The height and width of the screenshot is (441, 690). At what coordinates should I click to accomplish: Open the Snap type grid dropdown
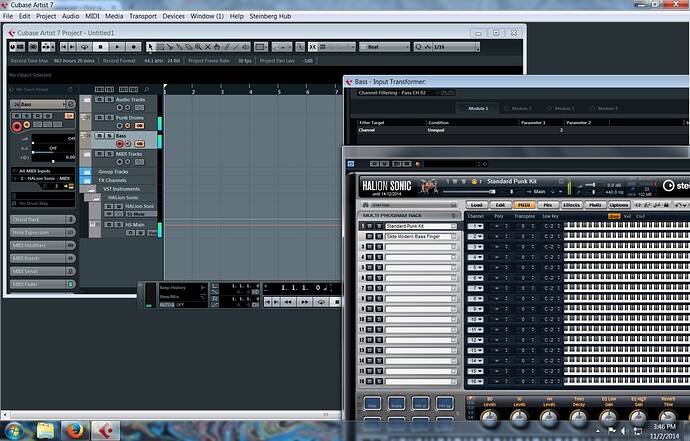coord(337,47)
